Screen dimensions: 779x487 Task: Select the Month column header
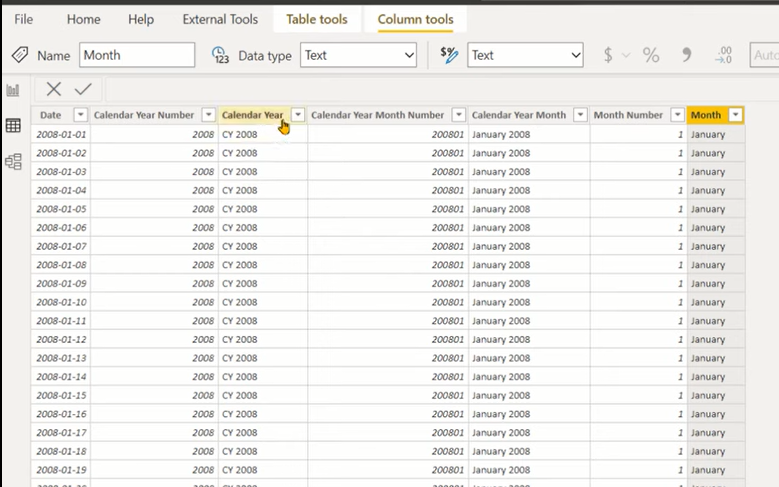(x=705, y=115)
